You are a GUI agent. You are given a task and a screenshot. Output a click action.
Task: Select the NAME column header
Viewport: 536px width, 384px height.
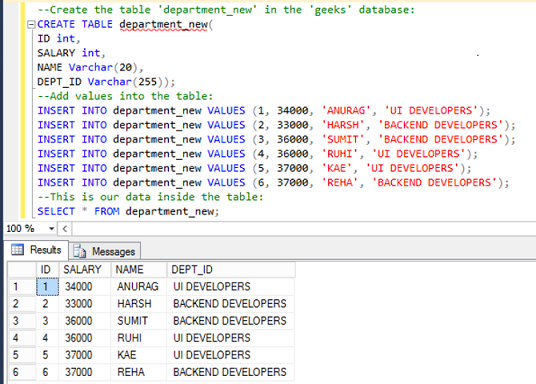[138, 269]
